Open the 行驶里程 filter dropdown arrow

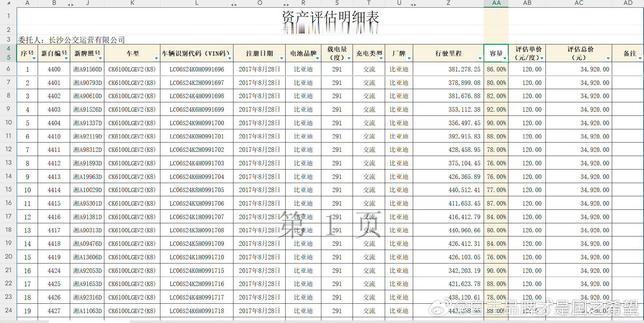[480, 58]
